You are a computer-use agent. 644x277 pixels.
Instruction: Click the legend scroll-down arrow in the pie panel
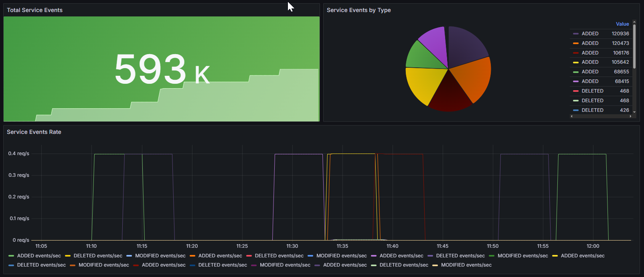[634, 112]
